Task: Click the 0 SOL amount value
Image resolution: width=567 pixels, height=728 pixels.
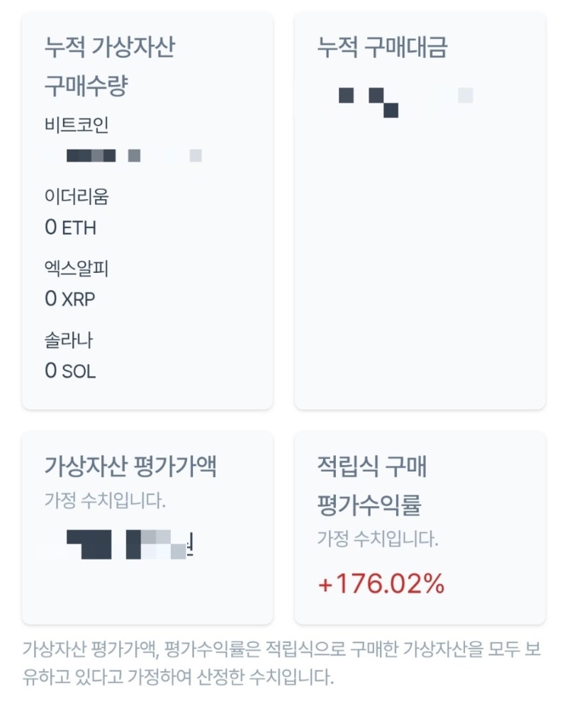Action: (x=68, y=371)
